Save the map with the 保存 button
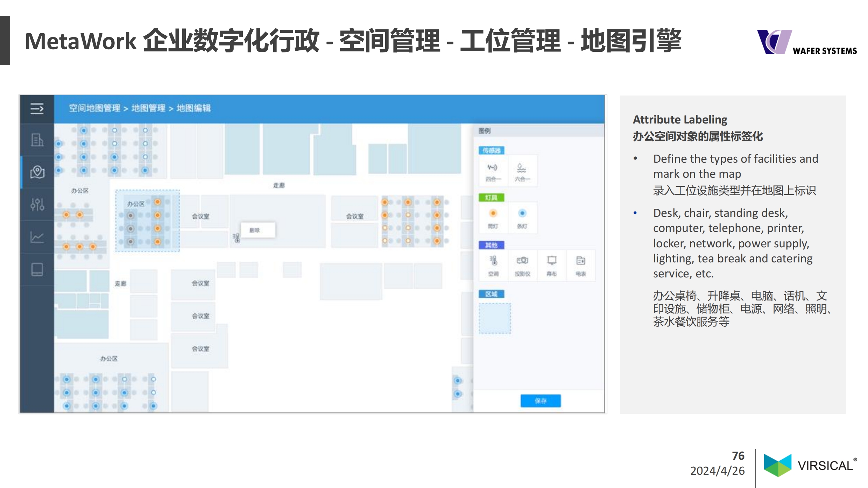 [541, 401]
